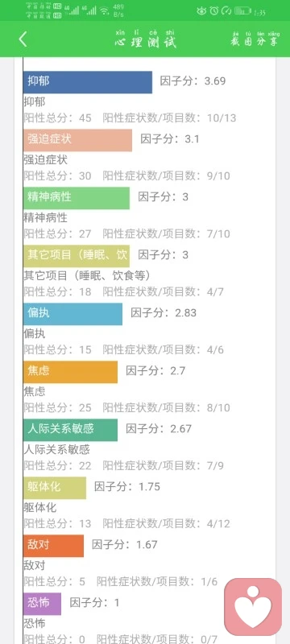Select the red-orange 敌对 bar
The height and width of the screenshot is (644, 290).
(53, 546)
